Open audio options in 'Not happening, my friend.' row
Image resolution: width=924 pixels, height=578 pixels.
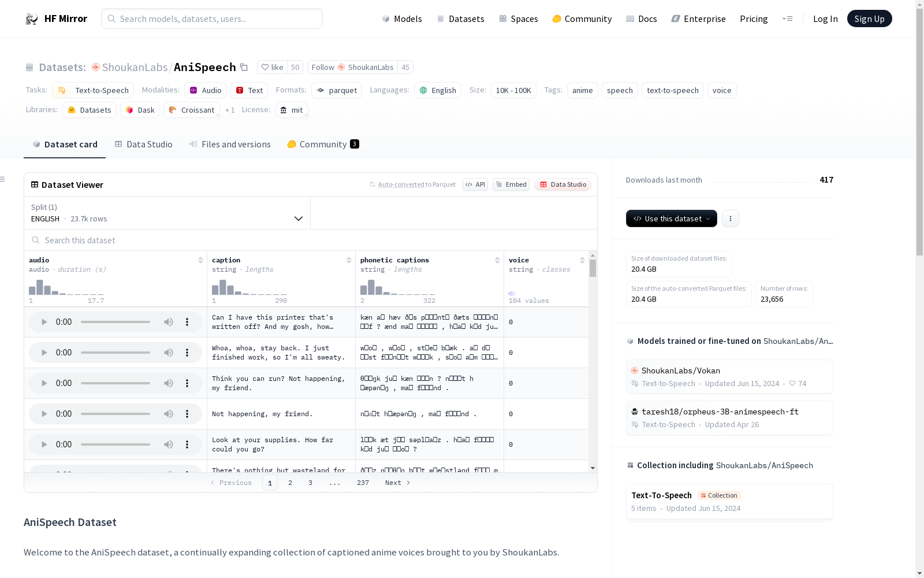pyautogui.click(x=187, y=414)
